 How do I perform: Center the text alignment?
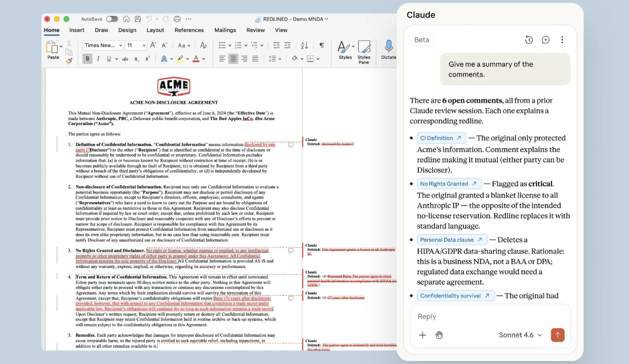(x=233, y=59)
